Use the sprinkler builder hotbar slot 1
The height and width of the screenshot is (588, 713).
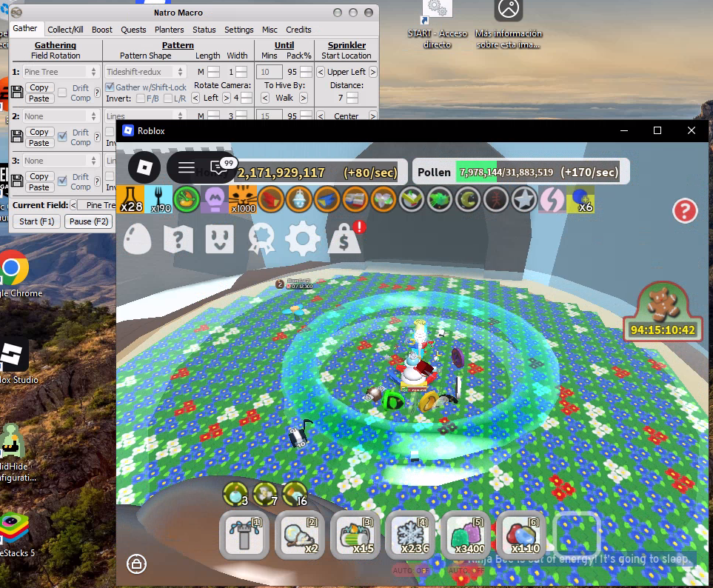244,535
